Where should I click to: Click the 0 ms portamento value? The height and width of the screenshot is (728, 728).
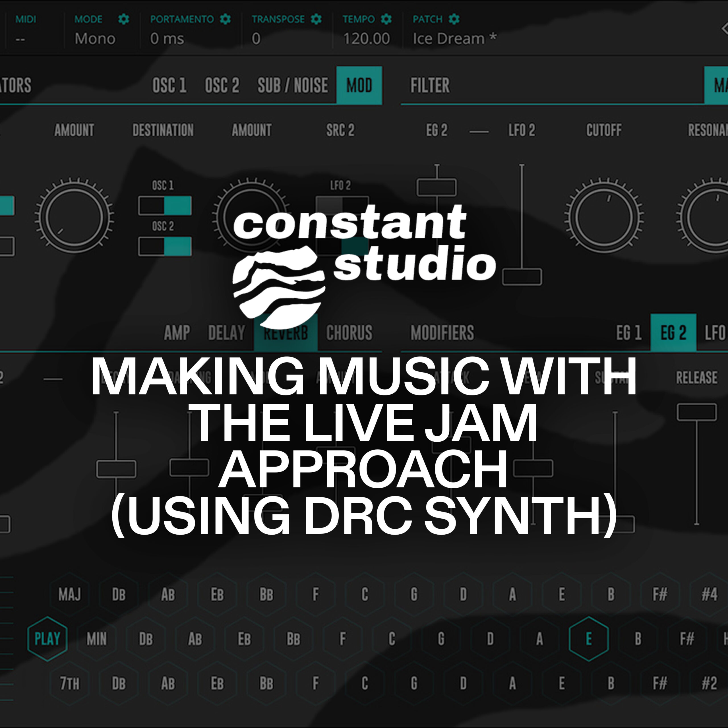pos(167,38)
